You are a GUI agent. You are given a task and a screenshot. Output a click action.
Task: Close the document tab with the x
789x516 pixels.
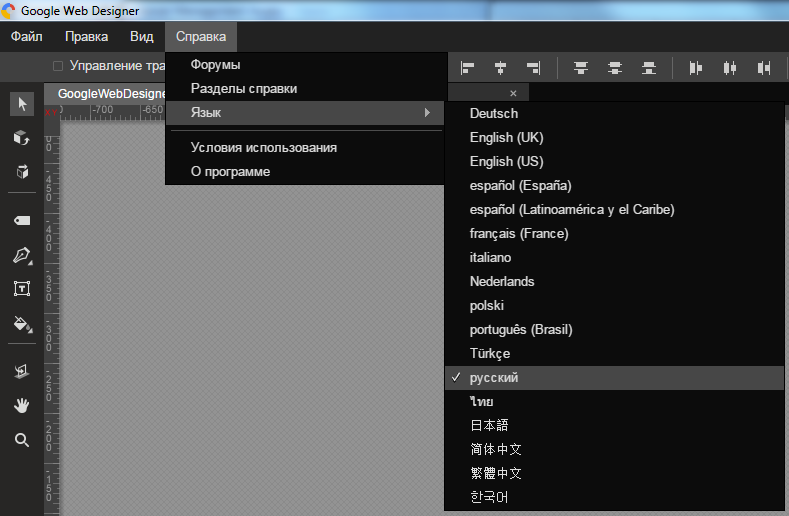click(x=513, y=93)
